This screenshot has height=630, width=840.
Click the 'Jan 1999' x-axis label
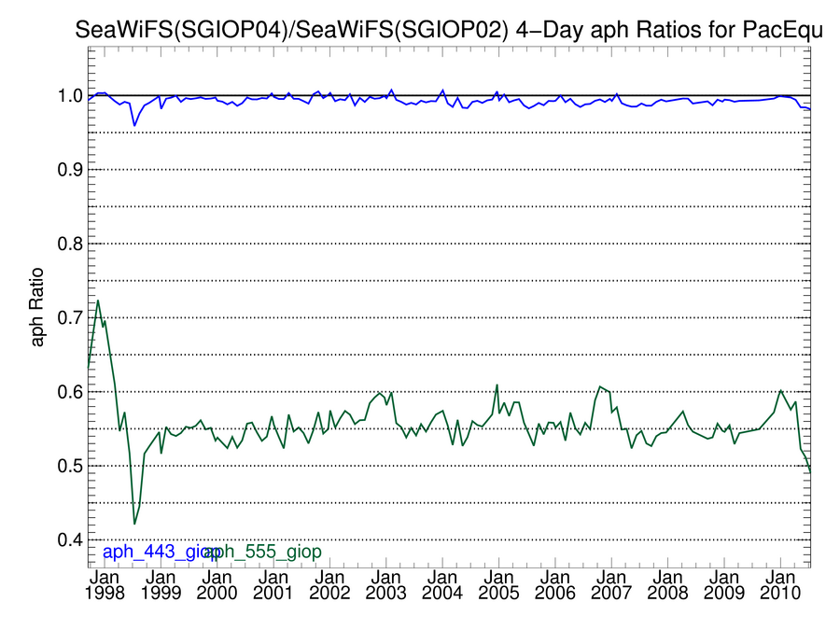tap(161, 585)
